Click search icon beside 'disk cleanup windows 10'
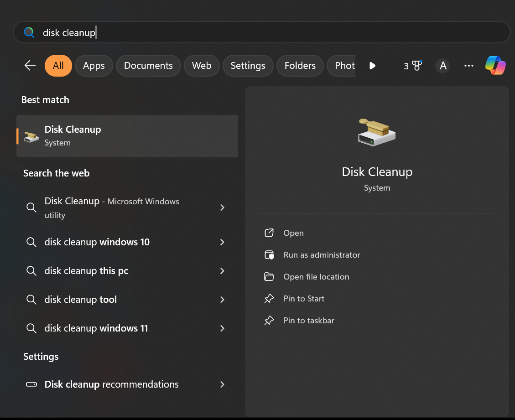The width and height of the screenshot is (515, 420). pyautogui.click(x=31, y=242)
